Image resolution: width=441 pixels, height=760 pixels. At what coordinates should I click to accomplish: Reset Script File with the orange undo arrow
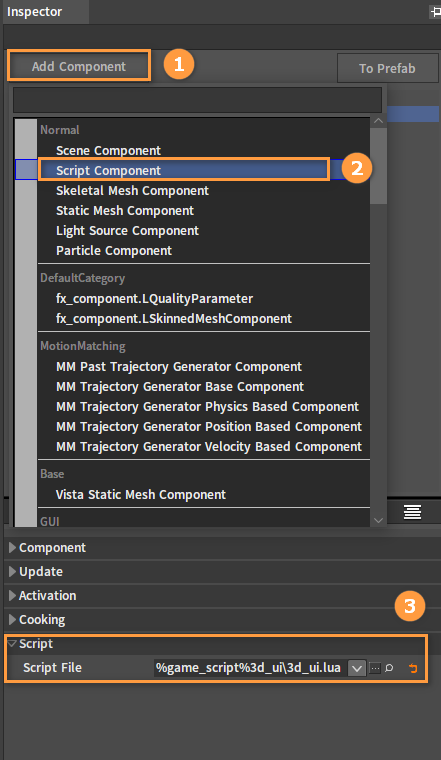(413, 668)
